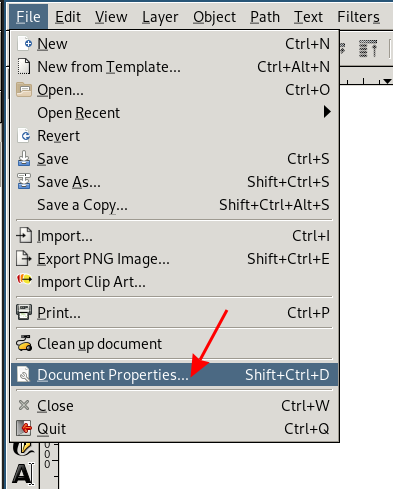Click the Clean up document broom icon
393x489 pixels.
coord(24,343)
